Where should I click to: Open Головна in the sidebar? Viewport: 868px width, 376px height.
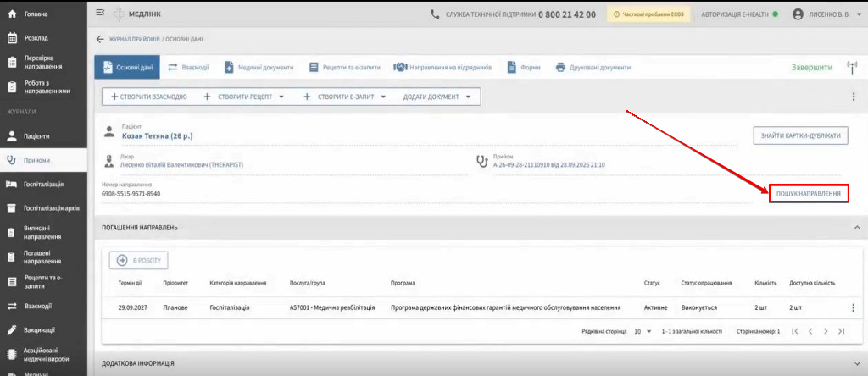(43, 14)
